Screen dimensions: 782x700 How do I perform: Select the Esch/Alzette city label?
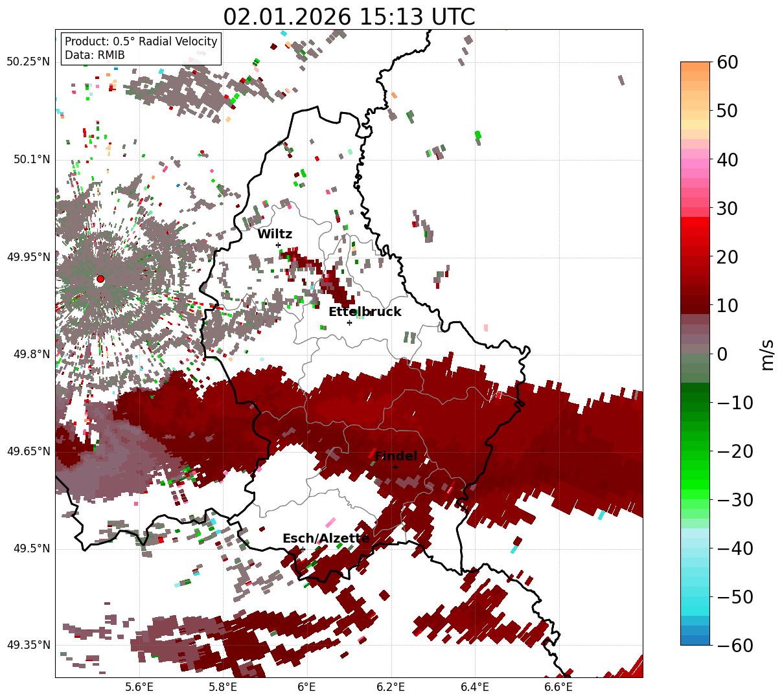point(326,539)
